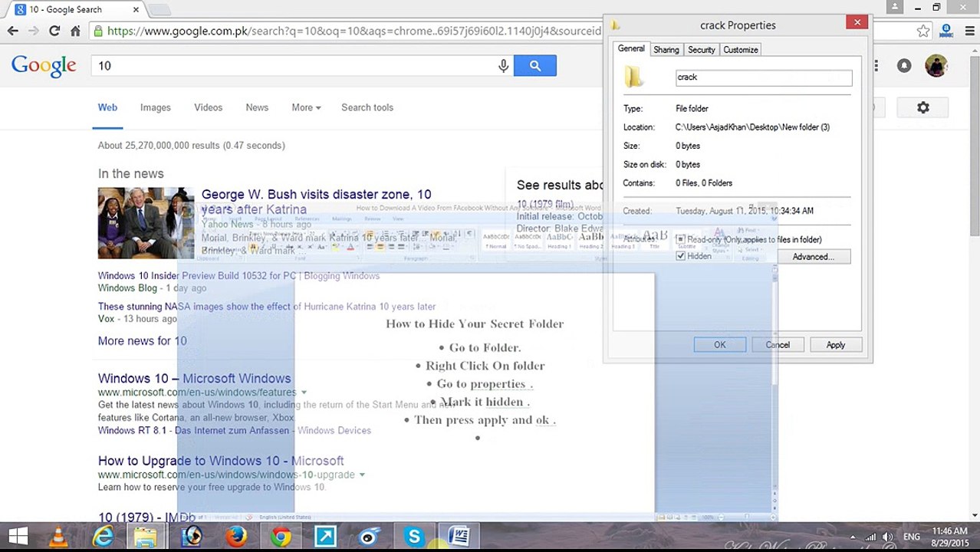
Task: Open File Explorer from the taskbar
Action: click(146, 536)
